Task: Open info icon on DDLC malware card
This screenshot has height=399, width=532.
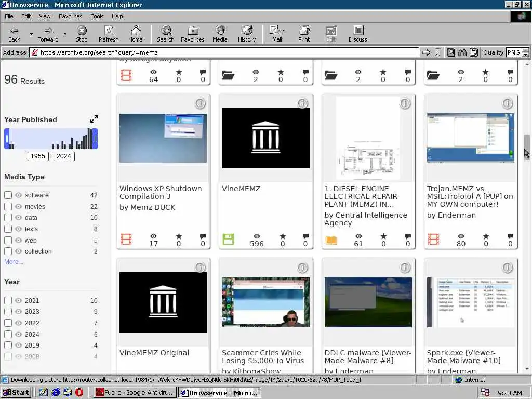Action: (x=405, y=268)
